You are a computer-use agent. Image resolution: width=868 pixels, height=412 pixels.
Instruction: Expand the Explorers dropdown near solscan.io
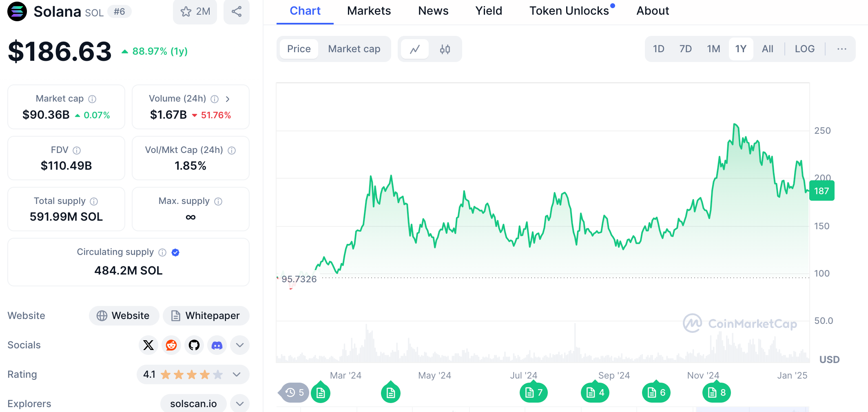239,403
